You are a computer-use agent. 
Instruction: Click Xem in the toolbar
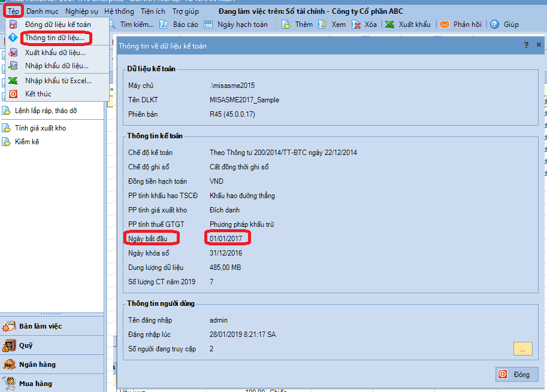pos(339,25)
